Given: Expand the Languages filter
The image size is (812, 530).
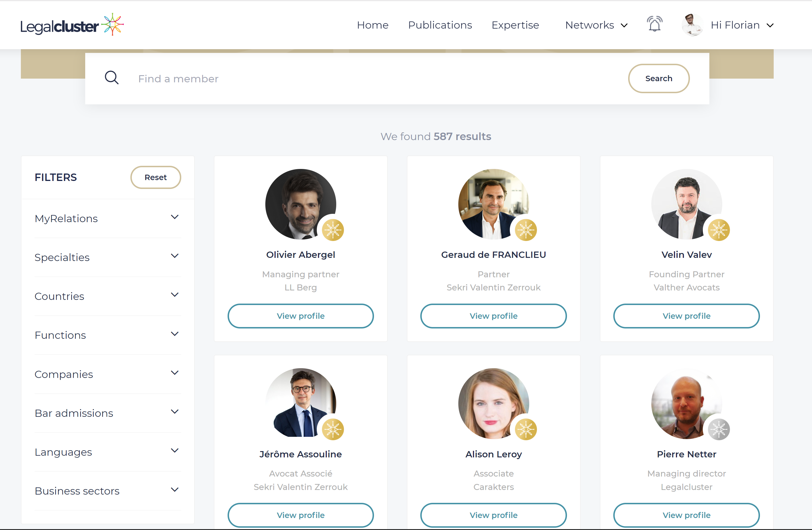Looking at the screenshot, I should tap(108, 452).
